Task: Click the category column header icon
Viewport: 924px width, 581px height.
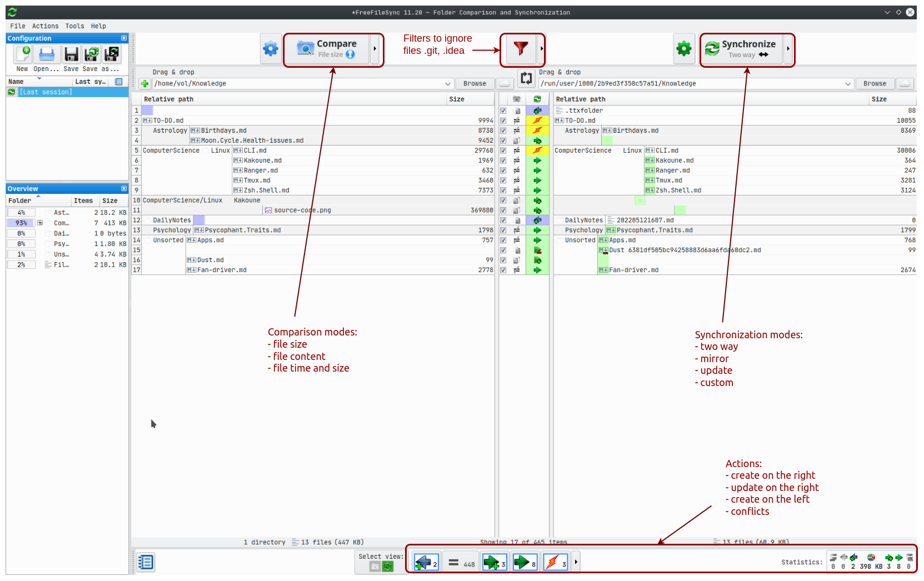Action: coord(517,99)
